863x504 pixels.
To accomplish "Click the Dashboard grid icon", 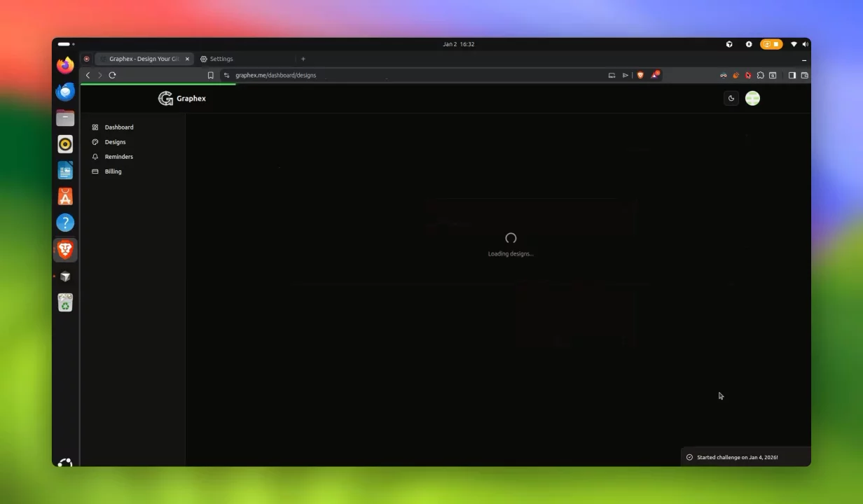I will (x=95, y=127).
